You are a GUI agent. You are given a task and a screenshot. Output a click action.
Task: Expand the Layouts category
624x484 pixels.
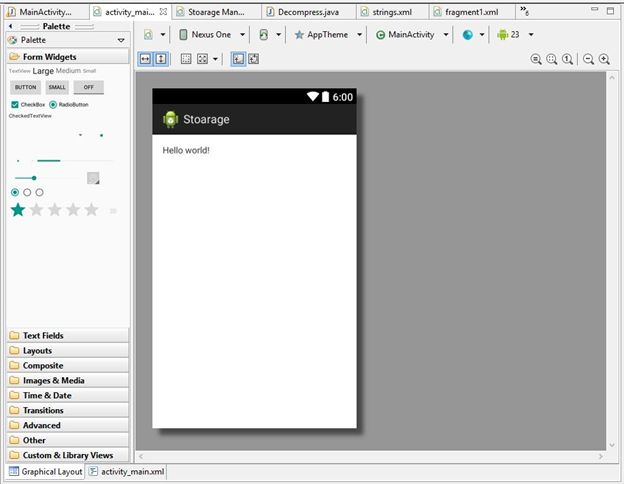[68, 351]
